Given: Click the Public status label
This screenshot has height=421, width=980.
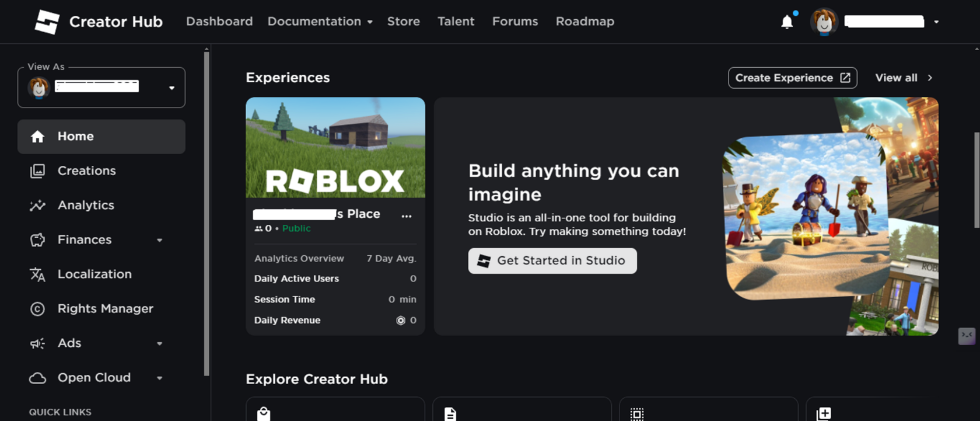Looking at the screenshot, I should pos(296,229).
